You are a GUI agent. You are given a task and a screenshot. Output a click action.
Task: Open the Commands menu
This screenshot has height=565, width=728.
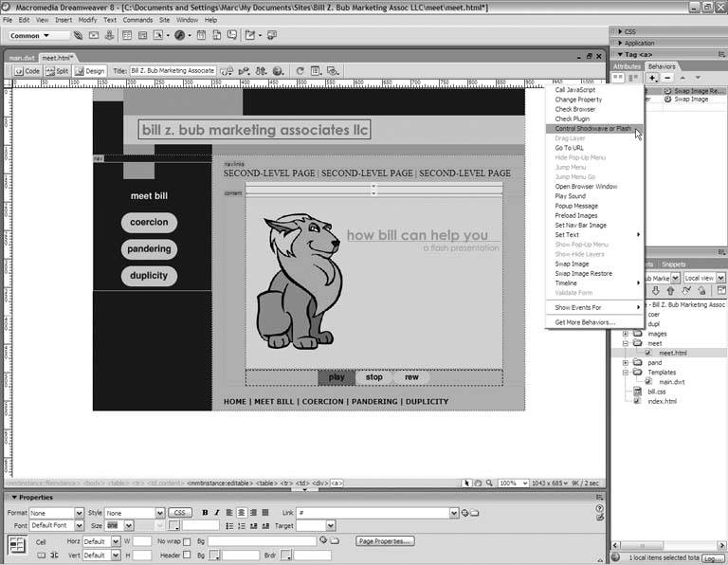pyautogui.click(x=136, y=19)
